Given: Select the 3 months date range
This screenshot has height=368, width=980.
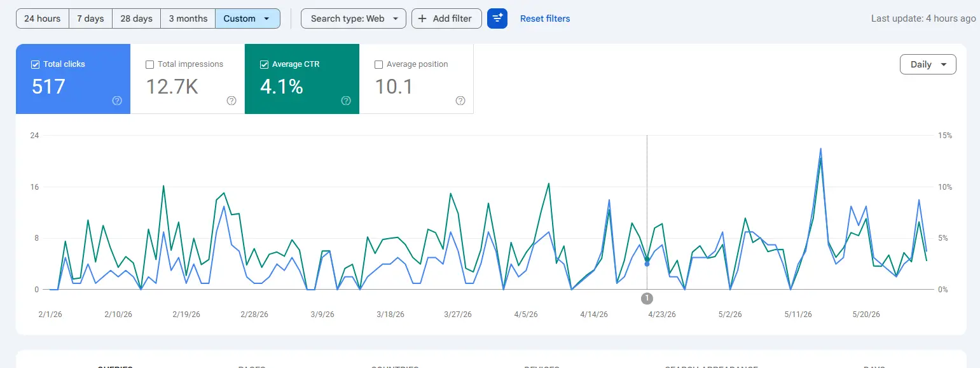Looking at the screenshot, I should coord(188,18).
